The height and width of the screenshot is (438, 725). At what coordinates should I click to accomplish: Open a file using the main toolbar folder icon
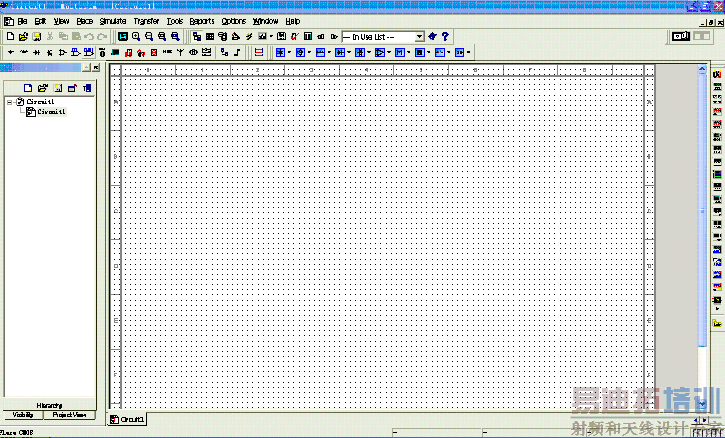23,37
